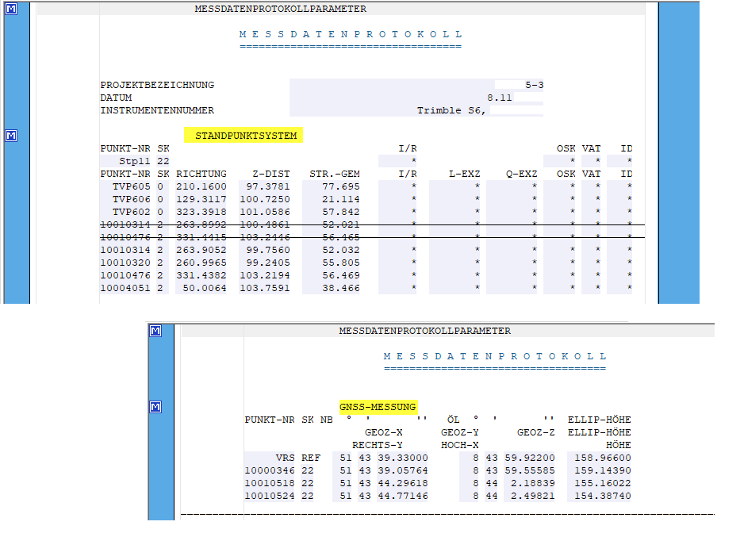Click the M marker icon beside STANDPUNKTSYSTEM
The width and height of the screenshot is (744, 560).
pyautogui.click(x=11, y=136)
